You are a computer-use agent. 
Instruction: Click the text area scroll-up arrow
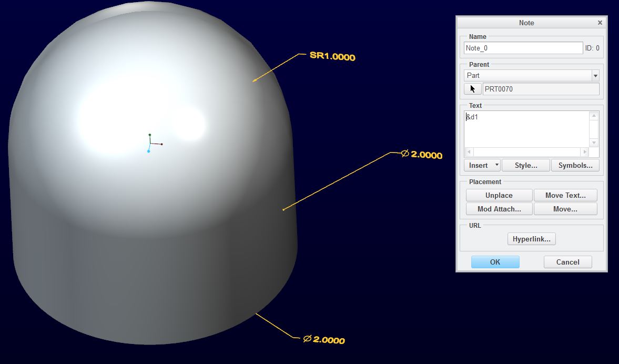click(594, 116)
